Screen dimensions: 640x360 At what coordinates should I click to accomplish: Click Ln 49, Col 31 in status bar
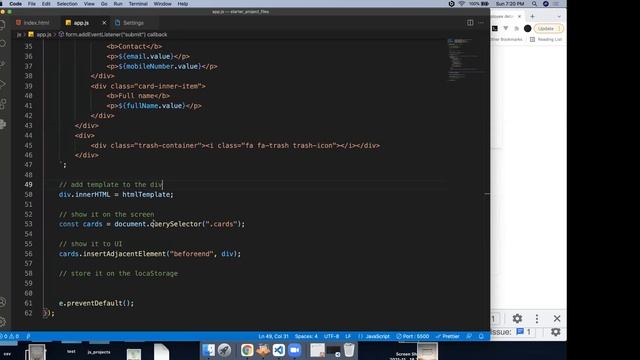273,336
